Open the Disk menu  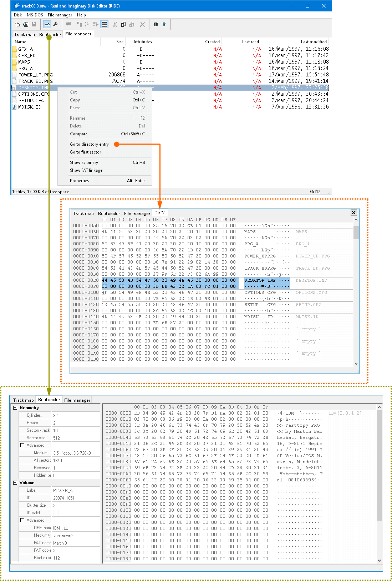click(x=18, y=15)
